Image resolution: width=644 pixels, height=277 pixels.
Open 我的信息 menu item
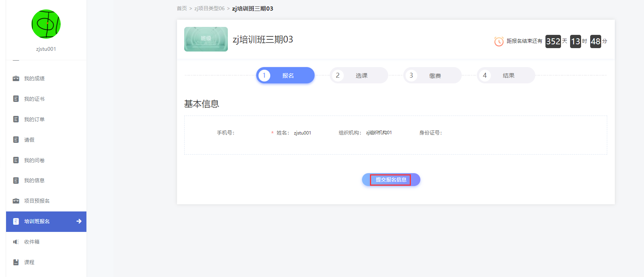(46, 180)
